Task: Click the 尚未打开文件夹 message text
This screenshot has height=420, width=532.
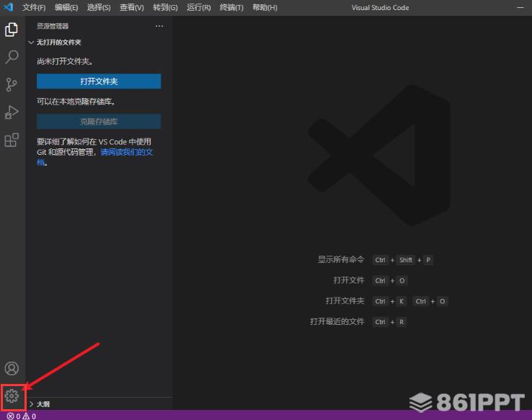Action: point(65,61)
